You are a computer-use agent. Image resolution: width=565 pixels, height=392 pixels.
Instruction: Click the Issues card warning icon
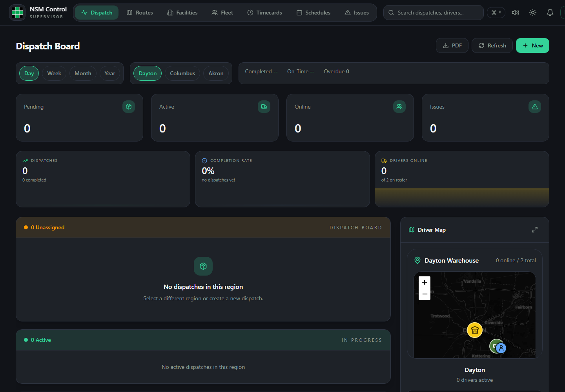click(534, 107)
